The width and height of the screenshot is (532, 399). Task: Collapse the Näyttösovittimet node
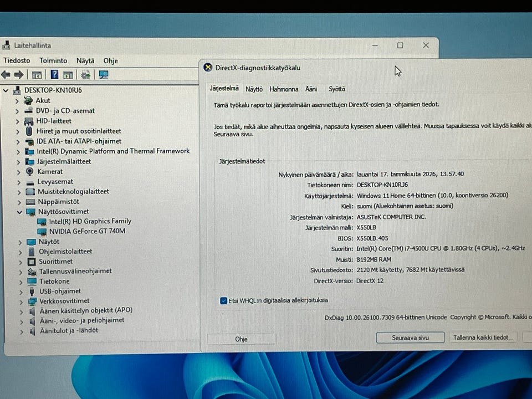(19, 212)
